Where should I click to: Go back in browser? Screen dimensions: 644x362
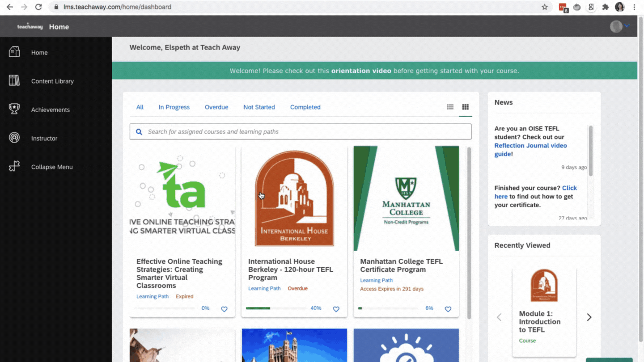coord(10,7)
